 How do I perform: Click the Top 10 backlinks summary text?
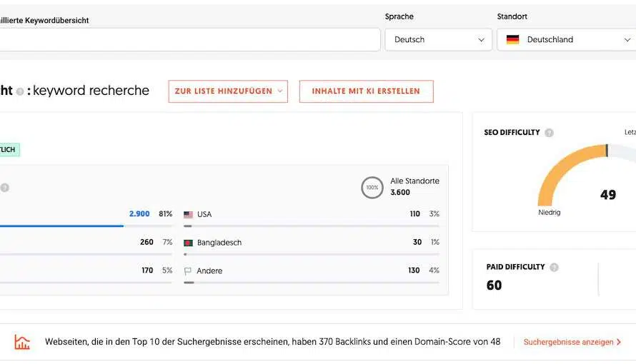[x=272, y=342]
